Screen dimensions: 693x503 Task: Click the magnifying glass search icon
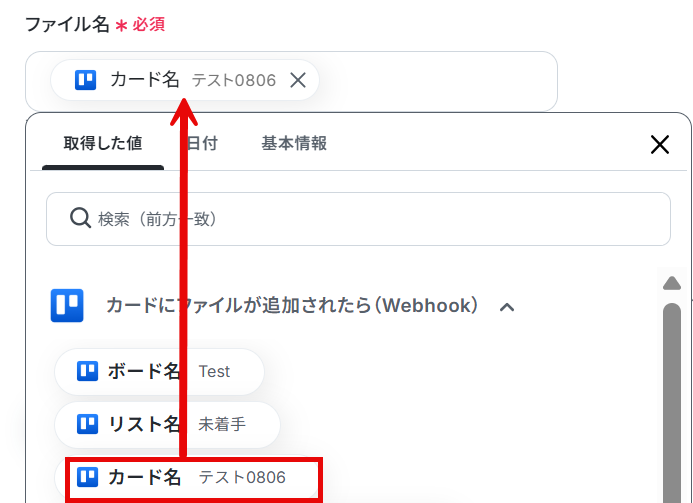pos(80,218)
